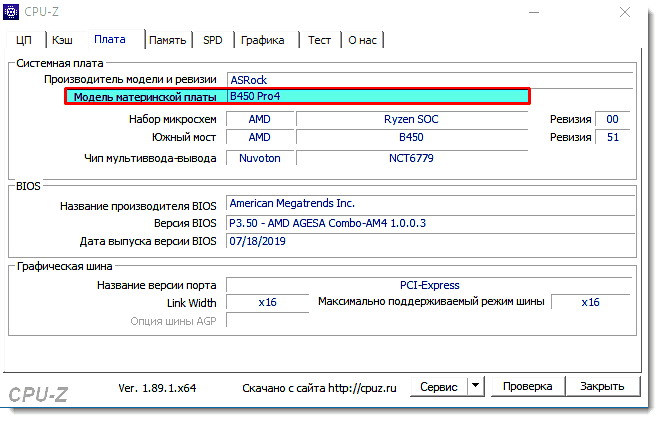Close the CPU-Z window with X
The width and height of the screenshot is (663, 423).
pyautogui.click(x=625, y=12)
